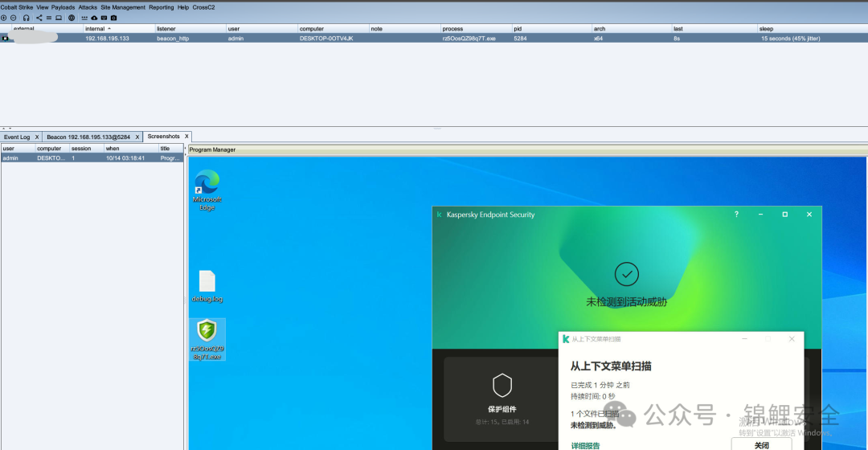Open the 详细报告 detailed report link
868x450 pixels.
point(585,445)
